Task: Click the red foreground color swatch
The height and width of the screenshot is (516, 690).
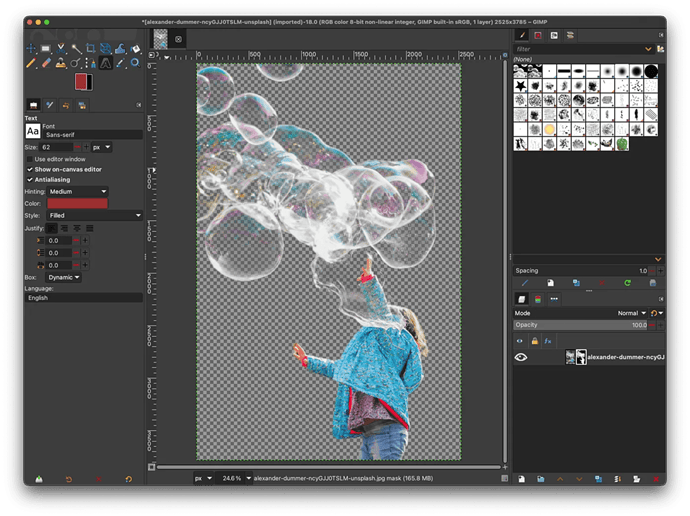Action: click(81, 82)
